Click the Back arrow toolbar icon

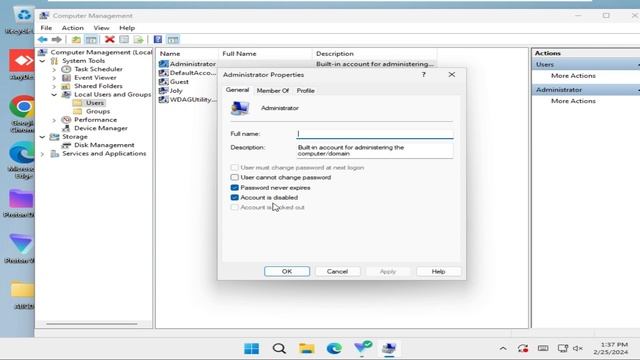tap(42, 40)
